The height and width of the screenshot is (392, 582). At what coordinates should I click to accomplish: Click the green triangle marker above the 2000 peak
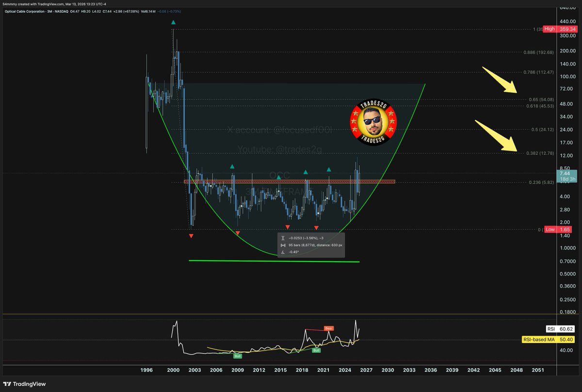(x=172, y=21)
